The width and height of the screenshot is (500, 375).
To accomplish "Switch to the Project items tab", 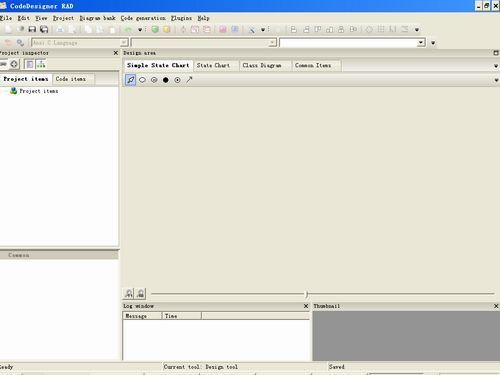I will (26, 79).
